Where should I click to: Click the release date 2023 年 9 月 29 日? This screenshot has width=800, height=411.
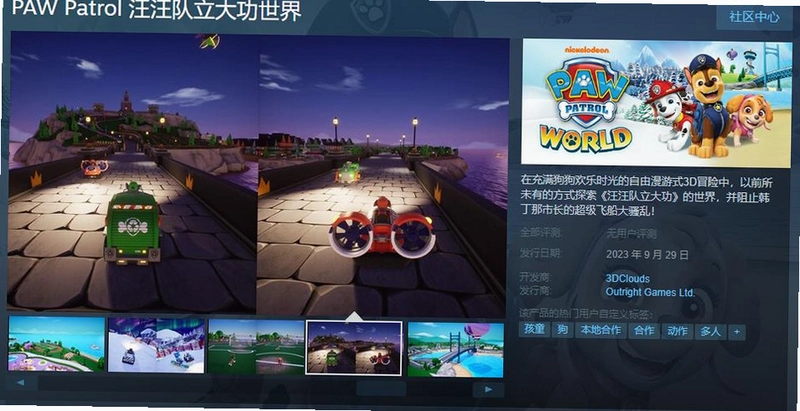click(x=647, y=254)
